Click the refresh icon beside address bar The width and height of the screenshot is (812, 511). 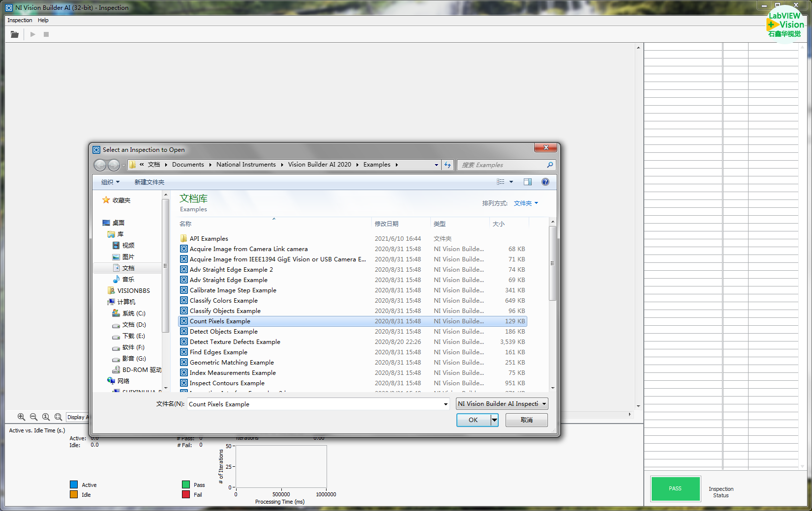[x=448, y=165]
